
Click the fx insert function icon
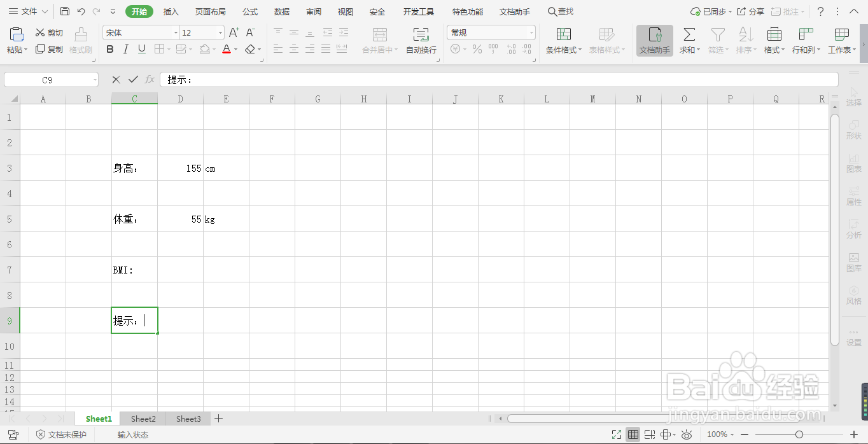(150, 80)
